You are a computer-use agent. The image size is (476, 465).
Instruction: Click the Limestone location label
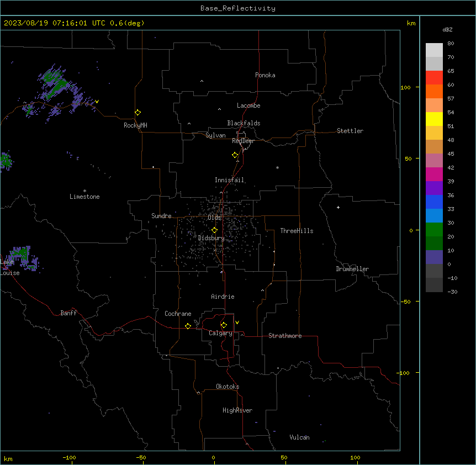[84, 197]
